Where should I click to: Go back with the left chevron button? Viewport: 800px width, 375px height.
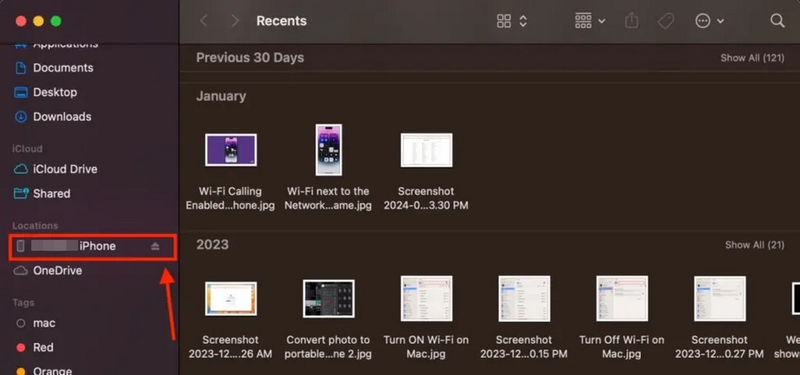[x=204, y=21]
